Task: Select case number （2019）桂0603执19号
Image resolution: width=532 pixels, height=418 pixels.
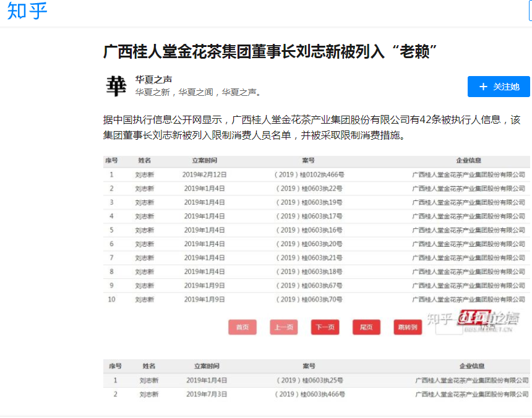Action: pos(309,202)
